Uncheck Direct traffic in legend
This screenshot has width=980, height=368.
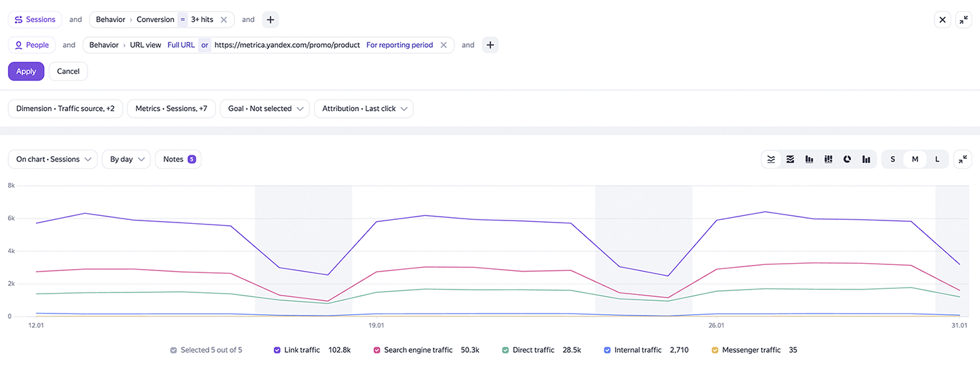click(x=505, y=350)
